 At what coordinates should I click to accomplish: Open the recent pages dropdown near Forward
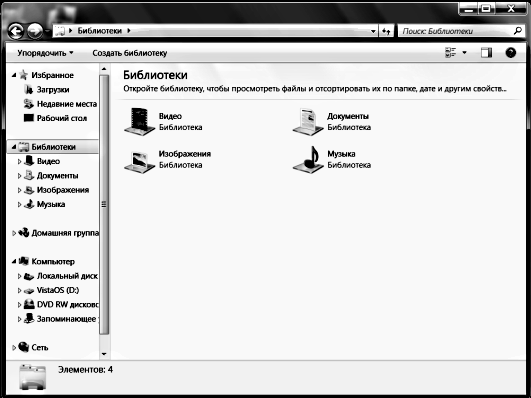tap(47, 31)
